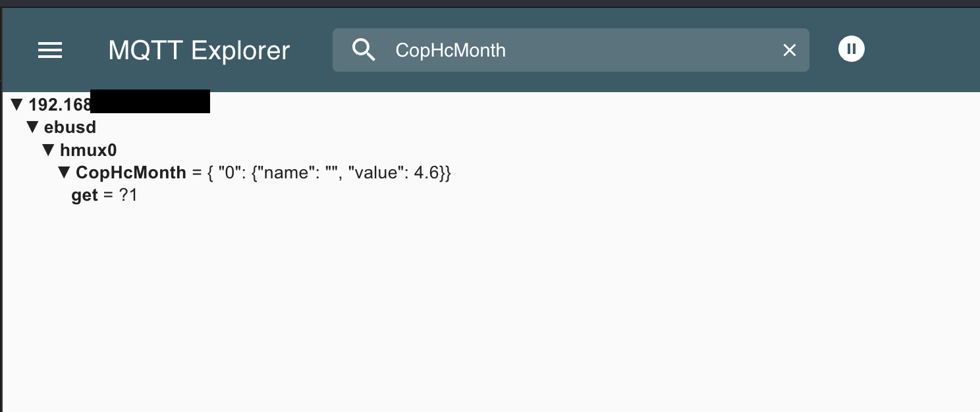
Task: Collapse the CopHcMonth topic triangle
Action: 64,172
